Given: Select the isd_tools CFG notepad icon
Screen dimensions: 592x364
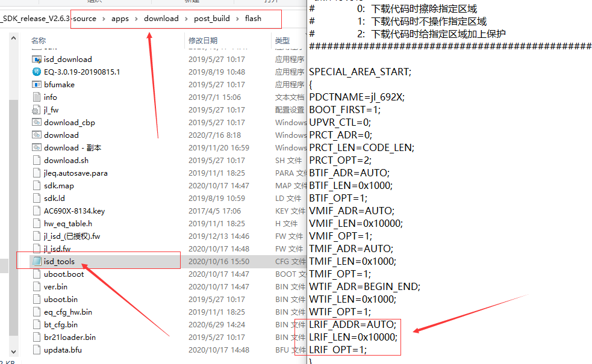Looking at the screenshot, I should pyautogui.click(x=37, y=261).
